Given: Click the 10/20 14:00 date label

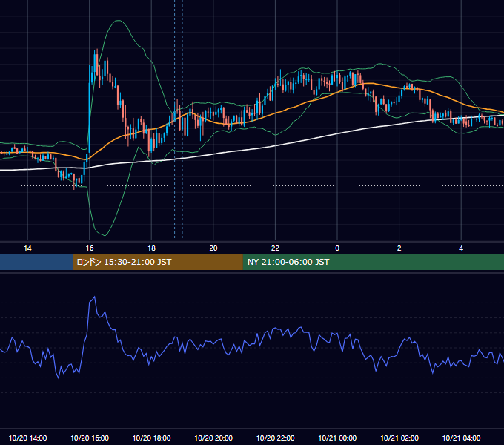Looking at the screenshot, I should coord(27,438).
